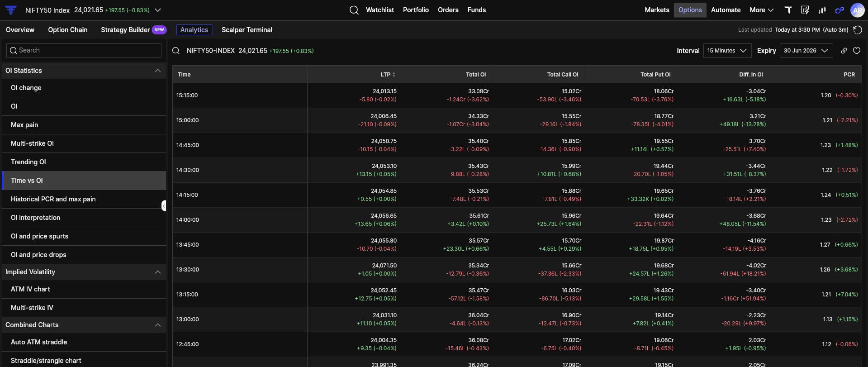The height and width of the screenshot is (367, 868).
Task: Open the Expiry 30 Jun 2026 dropdown
Action: pyautogui.click(x=806, y=51)
